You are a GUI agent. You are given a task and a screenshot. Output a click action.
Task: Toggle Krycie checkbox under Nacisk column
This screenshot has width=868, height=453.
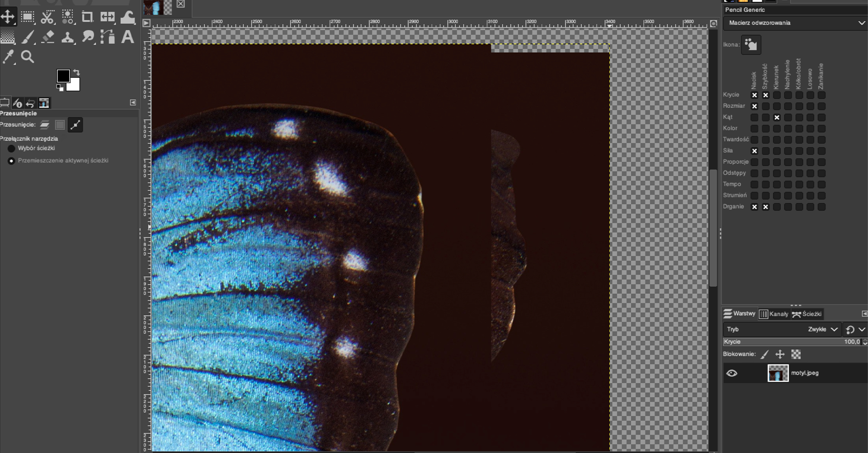(x=754, y=95)
